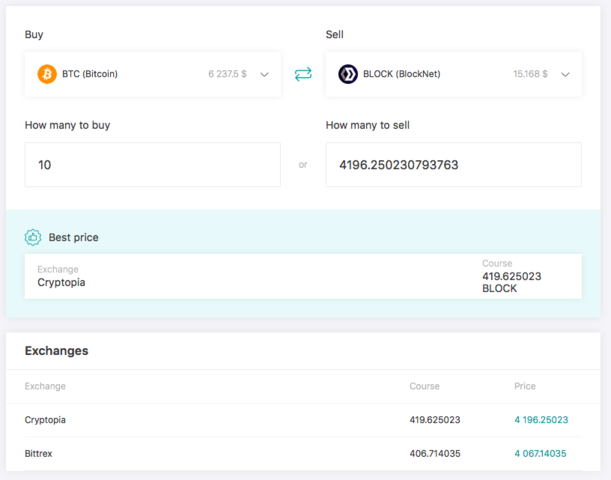The image size is (611, 480).
Task: Click the Exchanges section heading
Action: [57, 351]
